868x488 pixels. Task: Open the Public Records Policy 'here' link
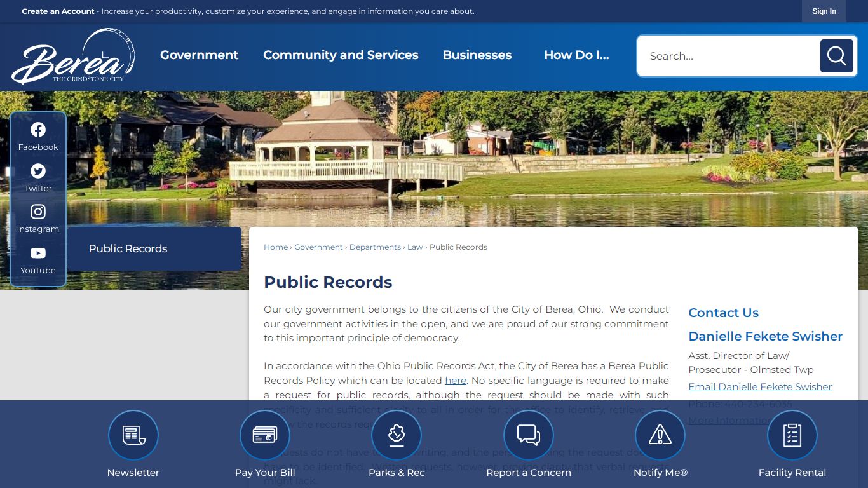pos(456,381)
